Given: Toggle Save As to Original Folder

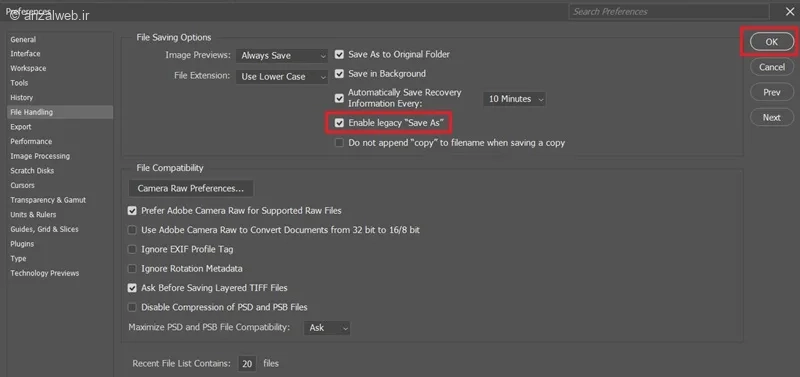Looking at the screenshot, I should pos(339,54).
